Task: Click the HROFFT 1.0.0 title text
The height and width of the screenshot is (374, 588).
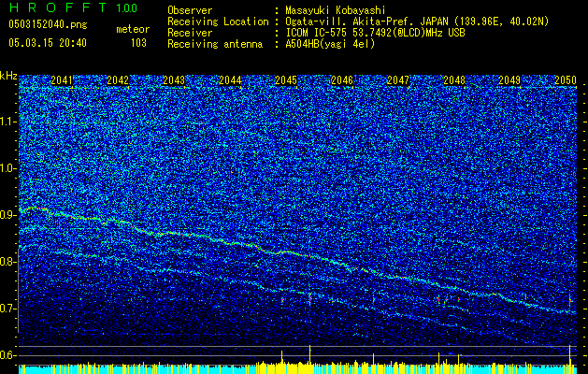Action: coord(74,7)
